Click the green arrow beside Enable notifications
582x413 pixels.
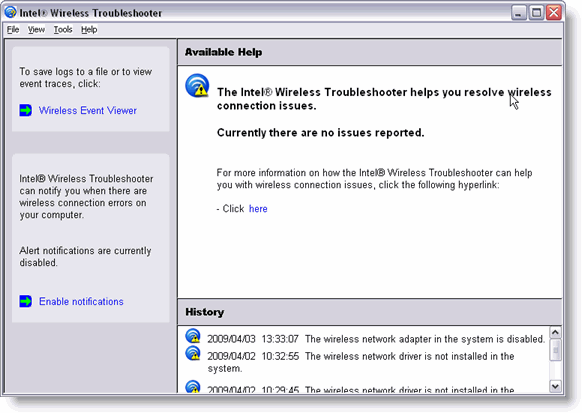[26, 301]
